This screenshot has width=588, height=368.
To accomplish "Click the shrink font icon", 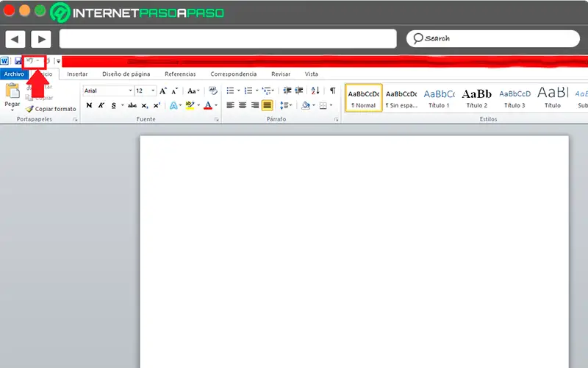I will point(174,91).
